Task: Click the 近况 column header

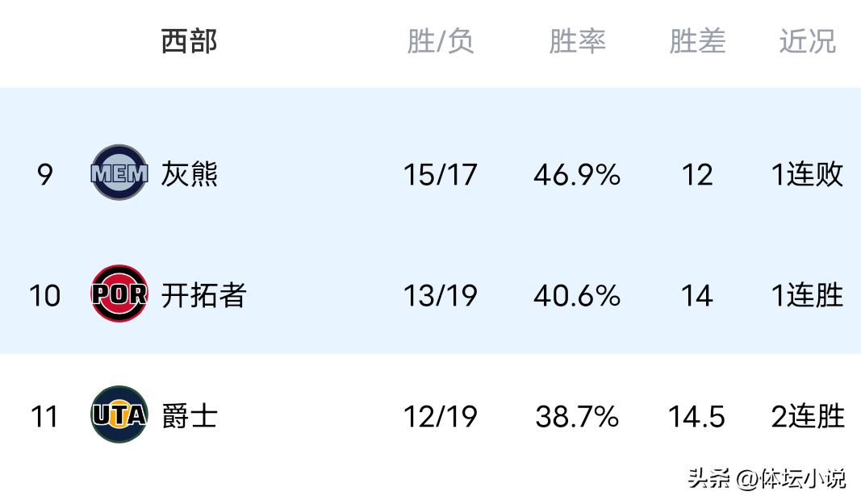Action: click(x=807, y=41)
